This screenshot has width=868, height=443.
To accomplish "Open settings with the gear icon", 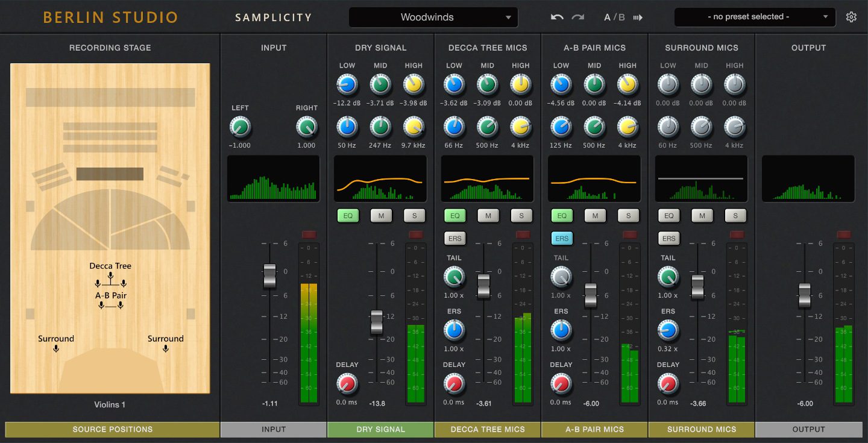I will [851, 17].
